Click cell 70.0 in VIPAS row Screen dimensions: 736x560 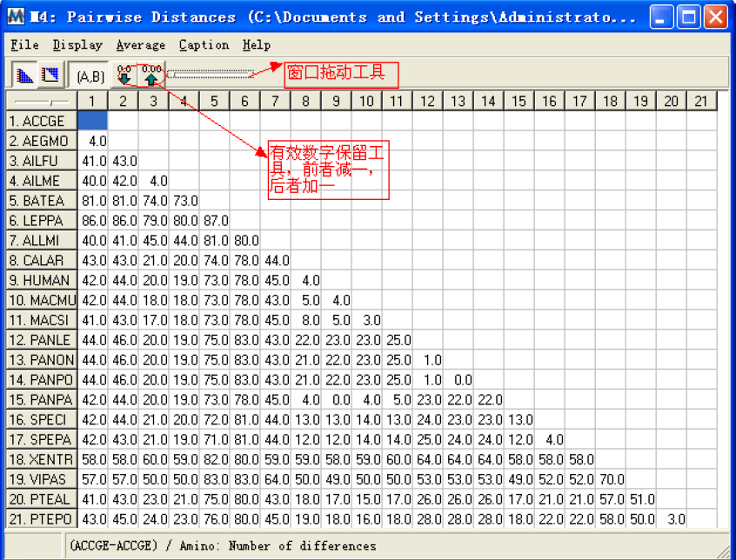point(610,480)
